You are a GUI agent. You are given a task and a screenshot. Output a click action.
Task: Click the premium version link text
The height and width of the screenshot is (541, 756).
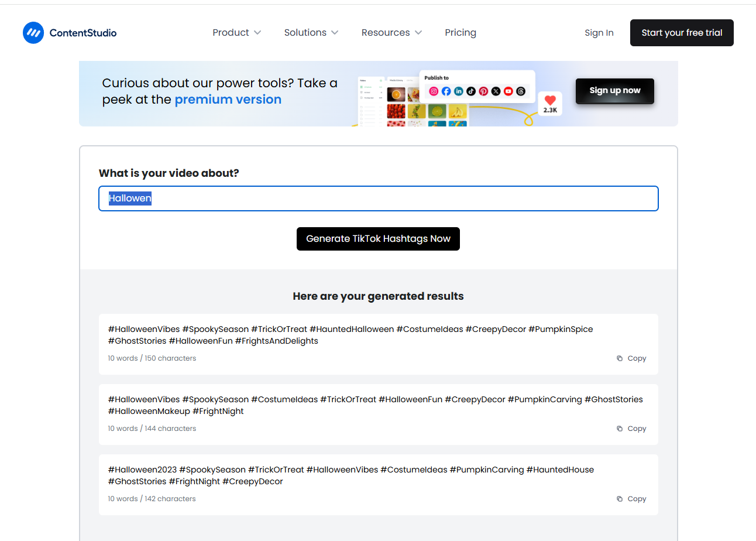(228, 100)
